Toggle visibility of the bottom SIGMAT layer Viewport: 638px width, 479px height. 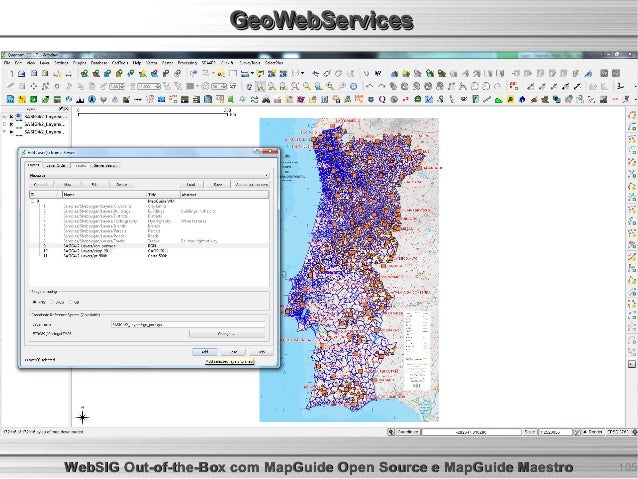[x=11, y=132]
